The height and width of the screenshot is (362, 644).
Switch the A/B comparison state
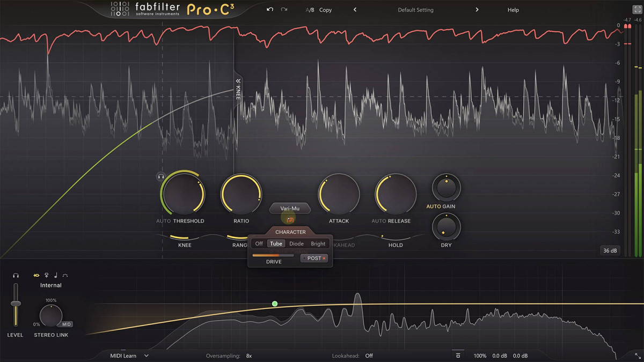(x=310, y=10)
